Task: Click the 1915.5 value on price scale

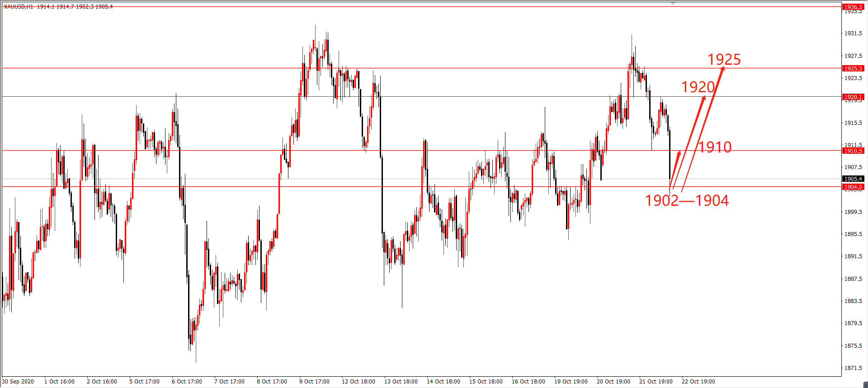Action: 854,123
